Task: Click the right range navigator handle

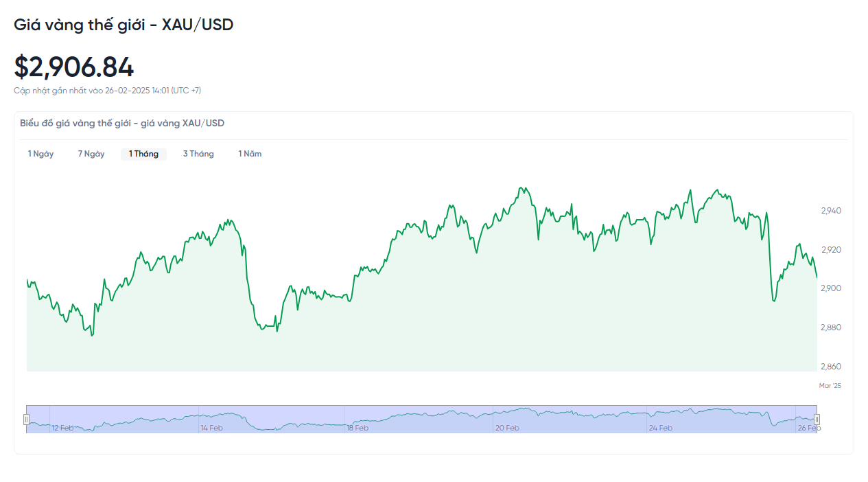Action: click(817, 419)
